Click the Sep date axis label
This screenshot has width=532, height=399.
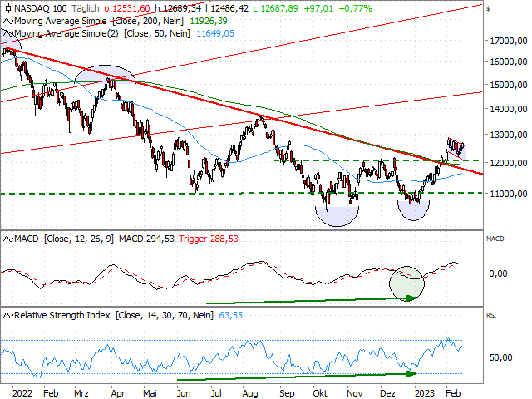pos(287,393)
